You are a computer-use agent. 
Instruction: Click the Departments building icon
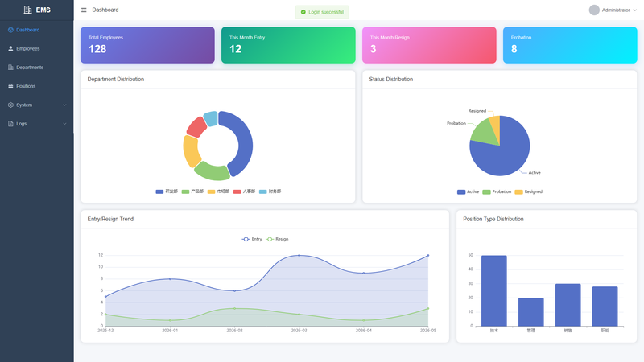pyautogui.click(x=10, y=68)
